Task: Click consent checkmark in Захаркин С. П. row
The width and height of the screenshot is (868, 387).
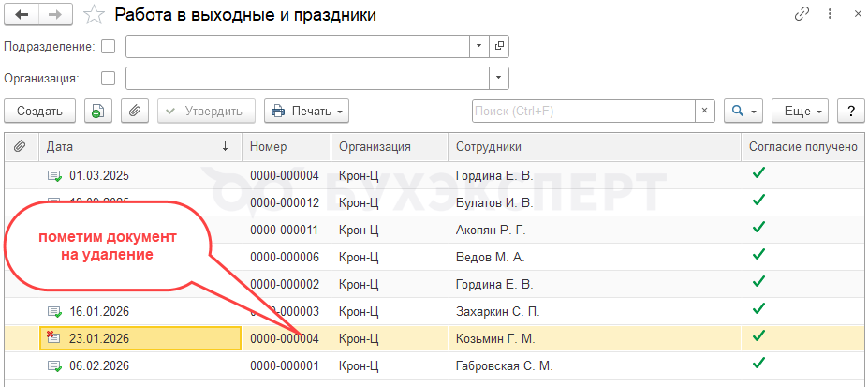Action: [x=758, y=308]
